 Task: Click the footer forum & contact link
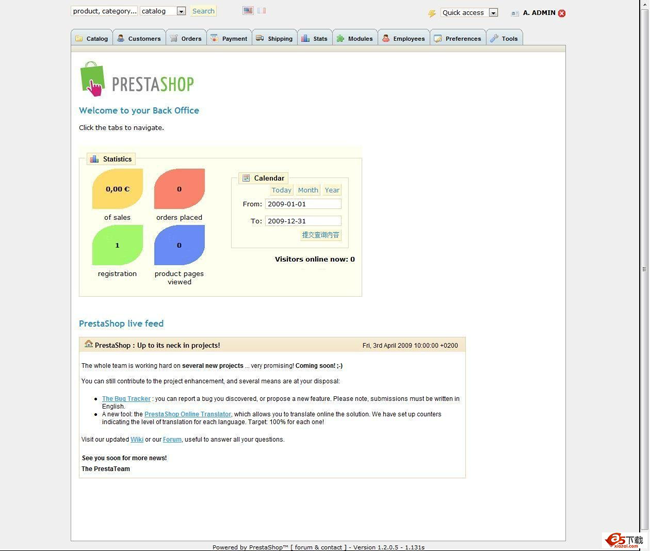318,547
